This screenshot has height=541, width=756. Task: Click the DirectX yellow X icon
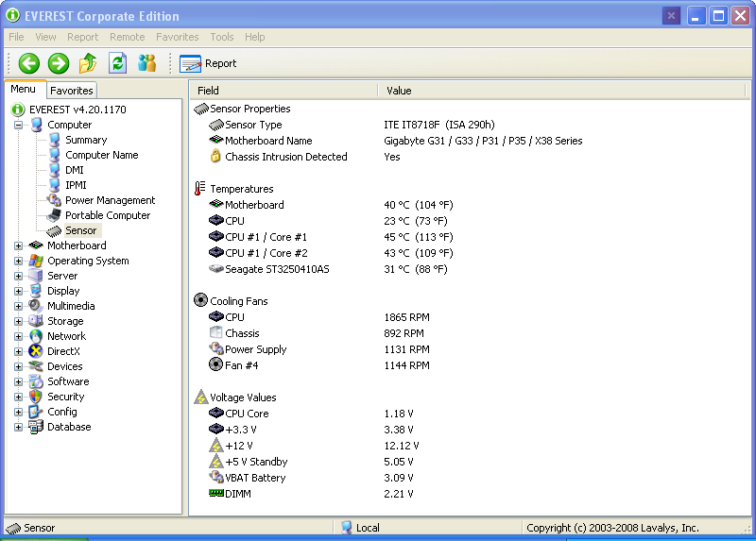[x=36, y=351]
